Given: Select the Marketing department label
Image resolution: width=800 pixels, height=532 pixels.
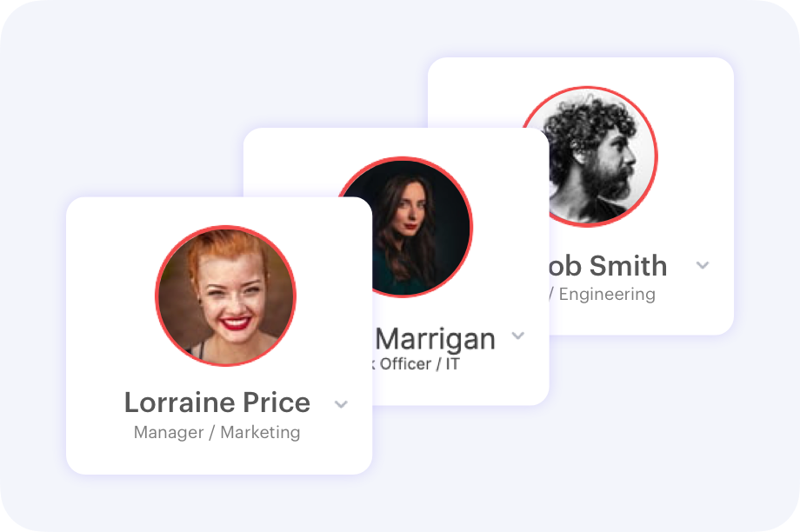Looking at the screenshot, I should pos(260,433).
